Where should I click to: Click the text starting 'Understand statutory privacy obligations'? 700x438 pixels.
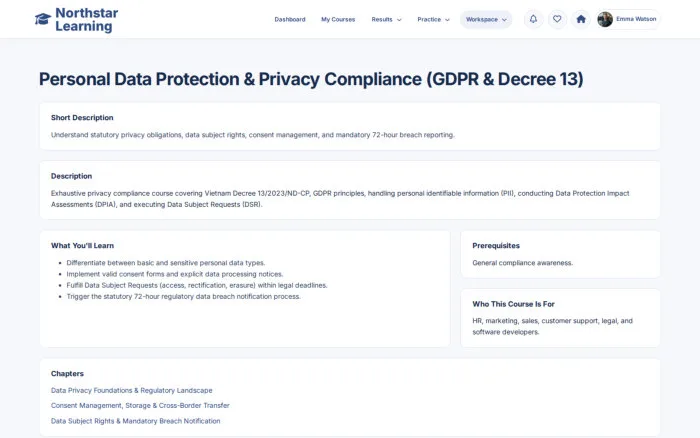tap(253, 135)
